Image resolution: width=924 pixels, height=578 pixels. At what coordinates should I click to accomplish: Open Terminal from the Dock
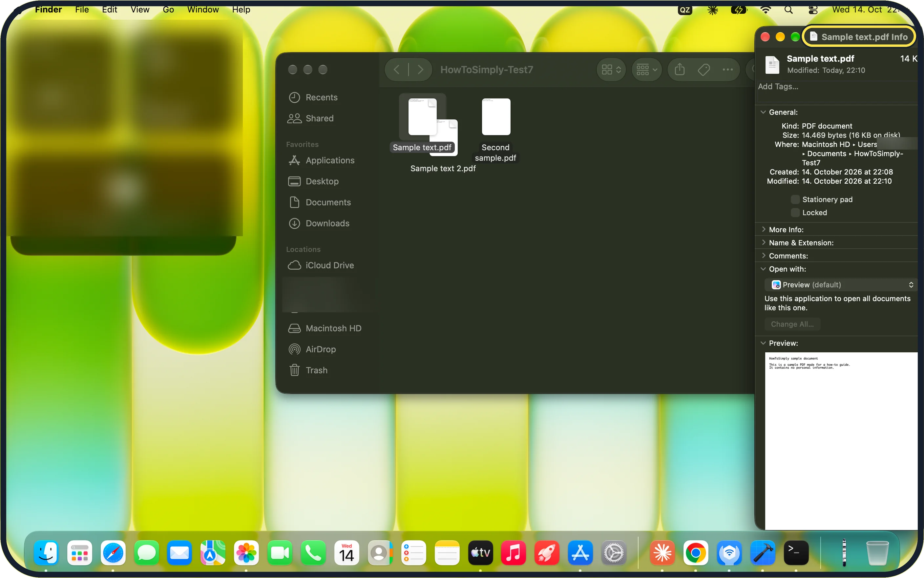tap(796, 553)
